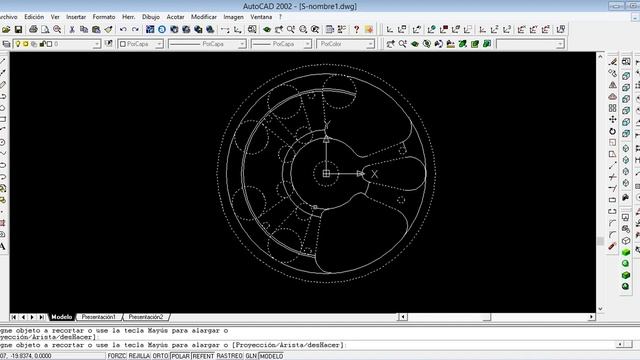Image resolution: width=640 pixels, height=360 pixels.
Task: Click the Print (plot) icon
Action: [x=33, y=29]
